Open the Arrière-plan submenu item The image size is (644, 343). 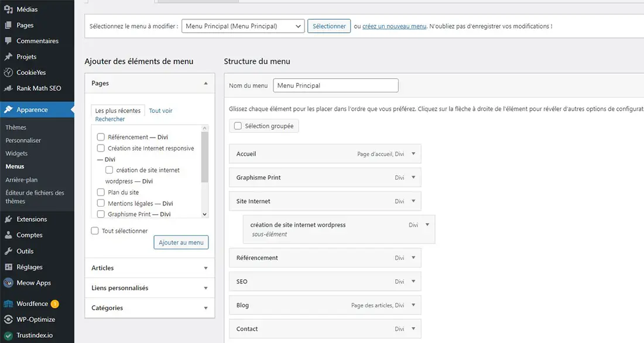(x=21, y=180)
